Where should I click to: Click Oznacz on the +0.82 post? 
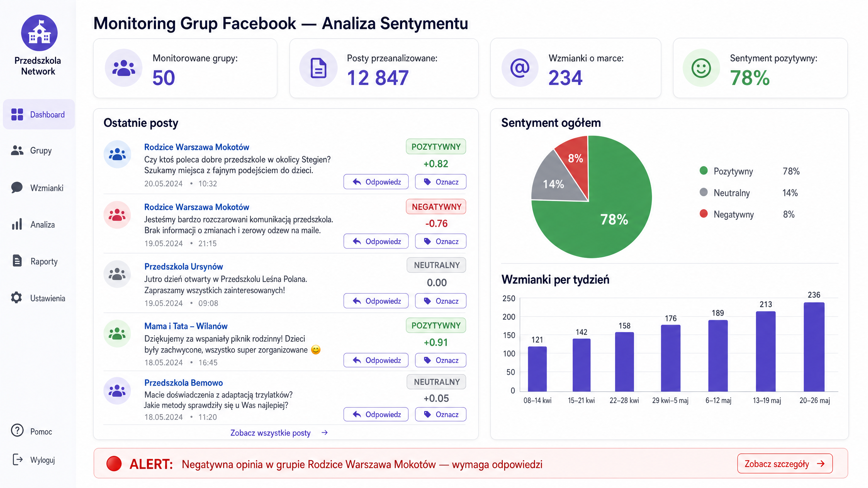tap(440, 182)
